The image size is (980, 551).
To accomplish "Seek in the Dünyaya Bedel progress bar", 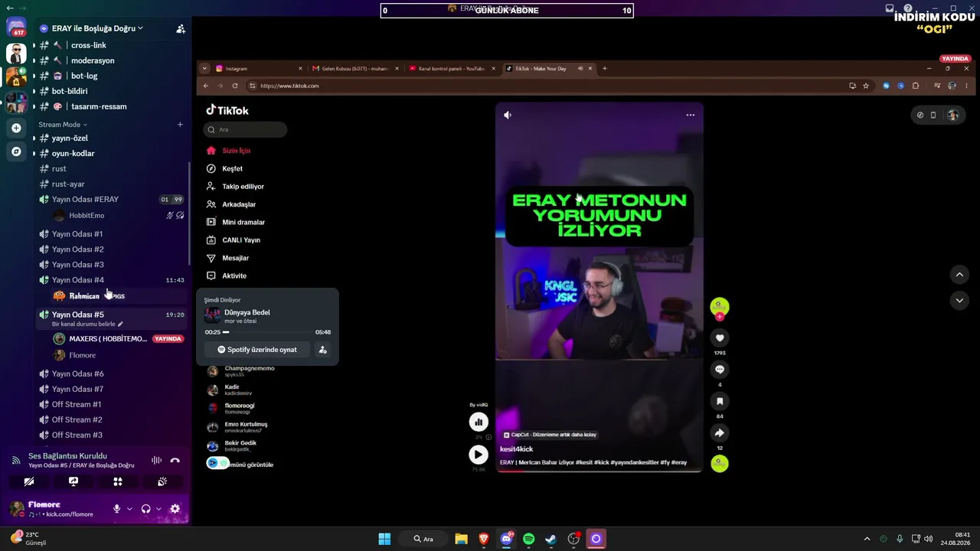I will (x=267, y=332).
